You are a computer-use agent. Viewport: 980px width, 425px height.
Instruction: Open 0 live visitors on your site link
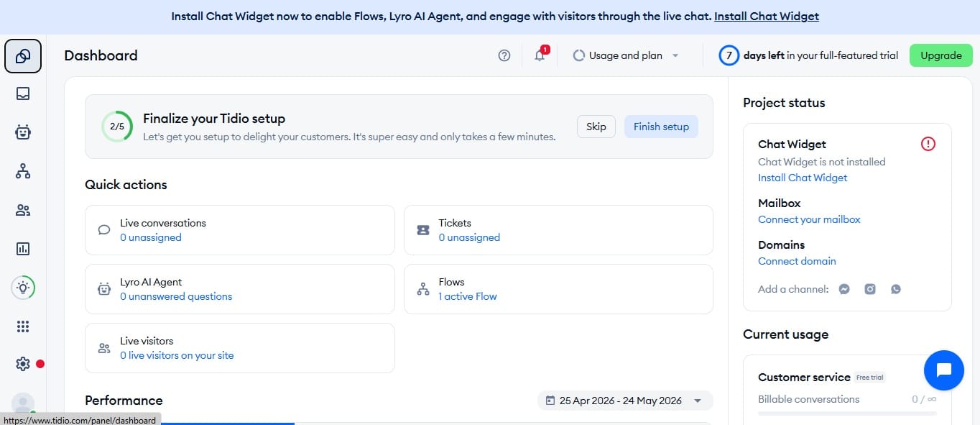[x=177, y=355]
